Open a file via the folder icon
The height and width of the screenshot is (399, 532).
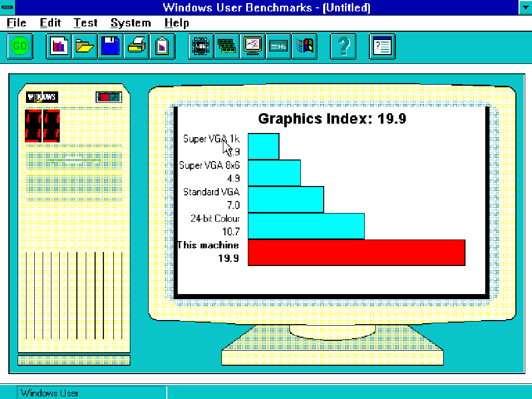point(85,46)
